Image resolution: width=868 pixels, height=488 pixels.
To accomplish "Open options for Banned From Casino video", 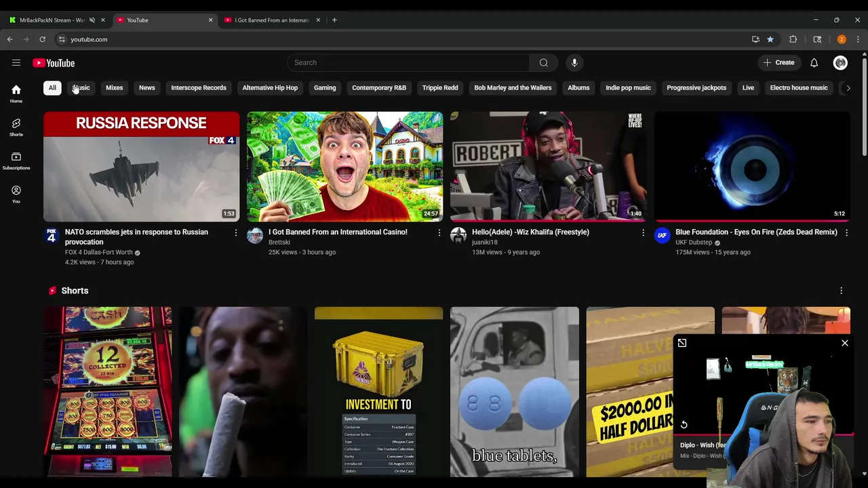I will pos(439,232).
